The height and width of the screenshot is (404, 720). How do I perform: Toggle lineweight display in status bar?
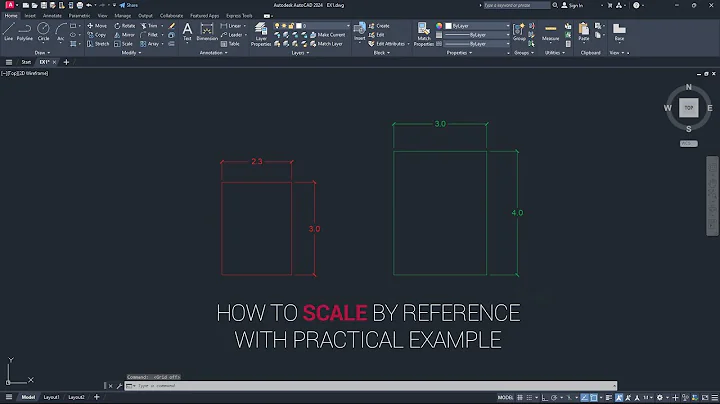tap(608, 398)
